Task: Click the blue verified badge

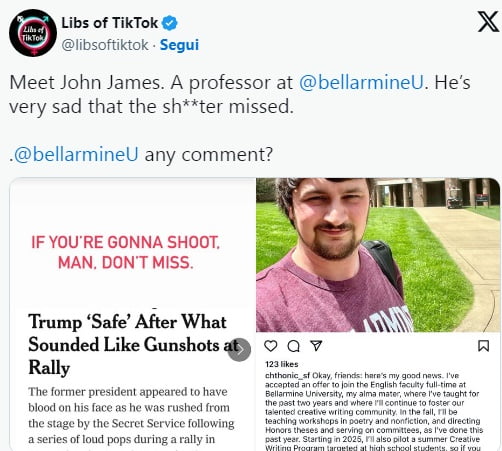Action: pos(170,23)
